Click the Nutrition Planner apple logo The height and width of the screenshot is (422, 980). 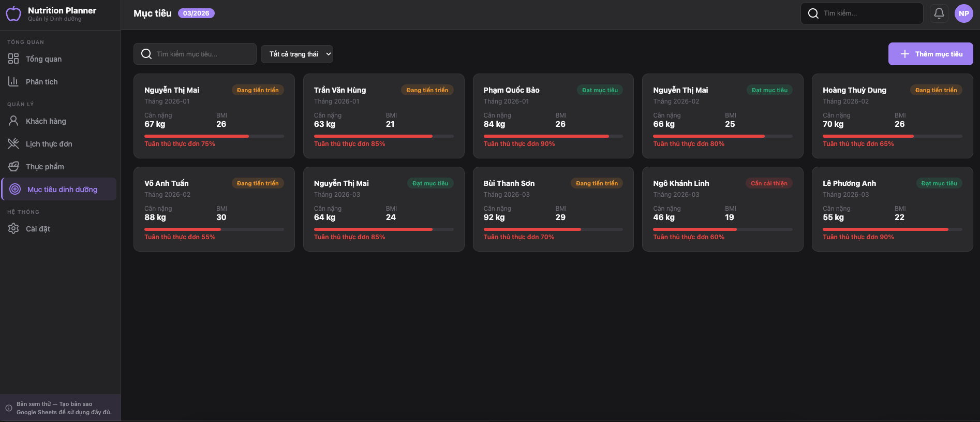click(x=13, y=14)
